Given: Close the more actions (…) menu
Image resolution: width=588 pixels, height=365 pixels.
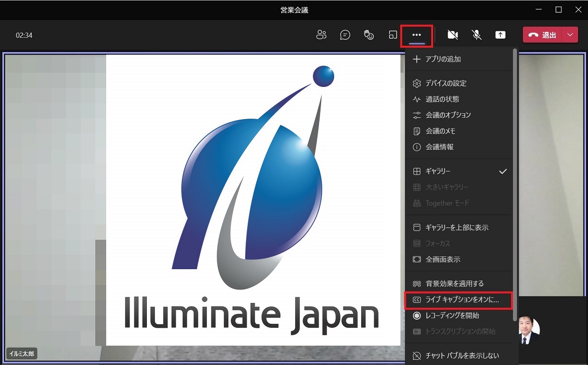Looking at the screenshot, I should tap(417, 35).
